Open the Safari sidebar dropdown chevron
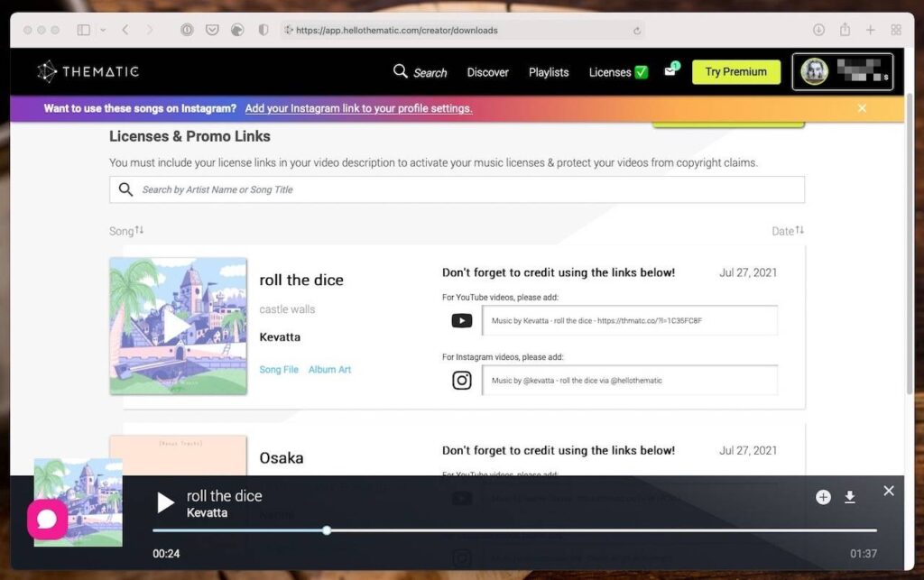The width and height of the screenshot is (924, 580). 103,30
